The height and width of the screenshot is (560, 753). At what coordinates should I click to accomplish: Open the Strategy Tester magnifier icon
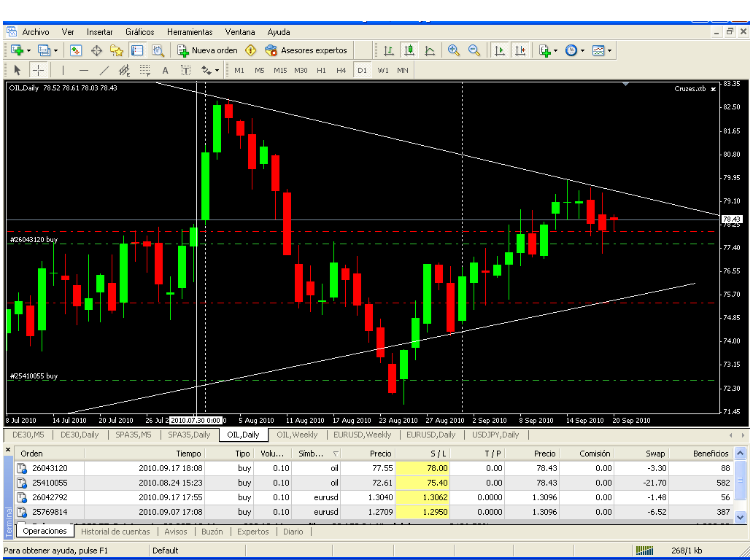click(158, 50)
